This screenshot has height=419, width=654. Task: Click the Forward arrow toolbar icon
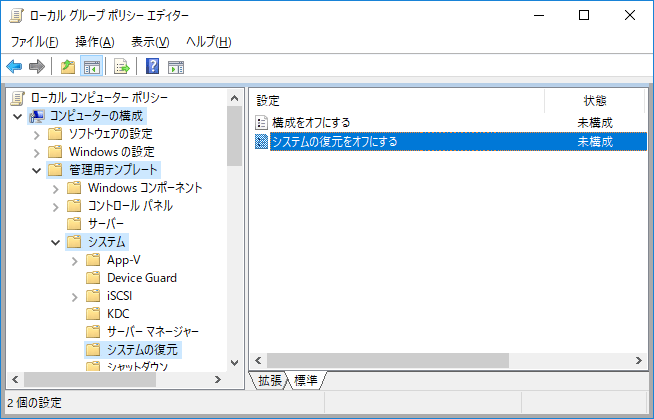[37, 66]
